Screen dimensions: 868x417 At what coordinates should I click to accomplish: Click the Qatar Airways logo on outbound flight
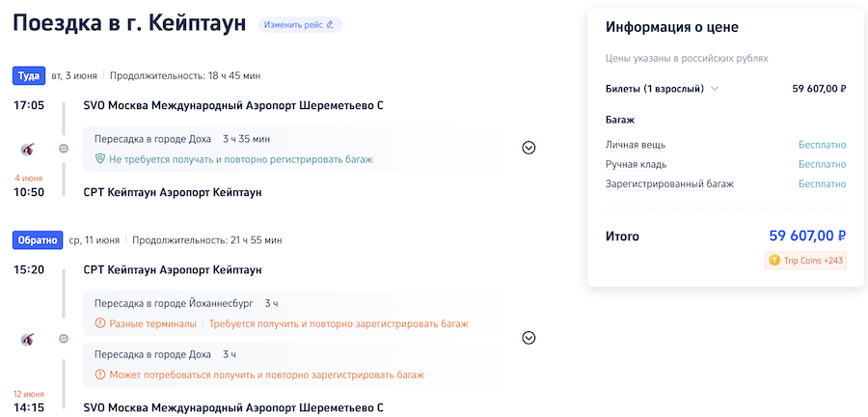point(29,149)
